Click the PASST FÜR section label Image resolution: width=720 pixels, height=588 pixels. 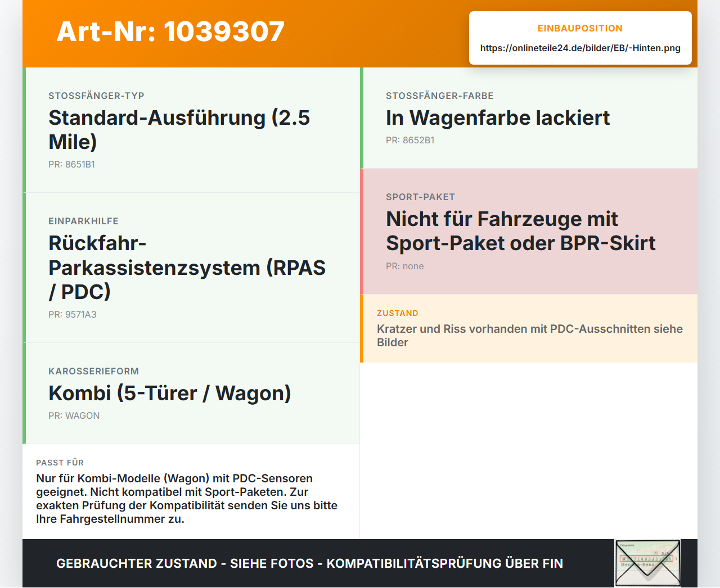(60, 463)
